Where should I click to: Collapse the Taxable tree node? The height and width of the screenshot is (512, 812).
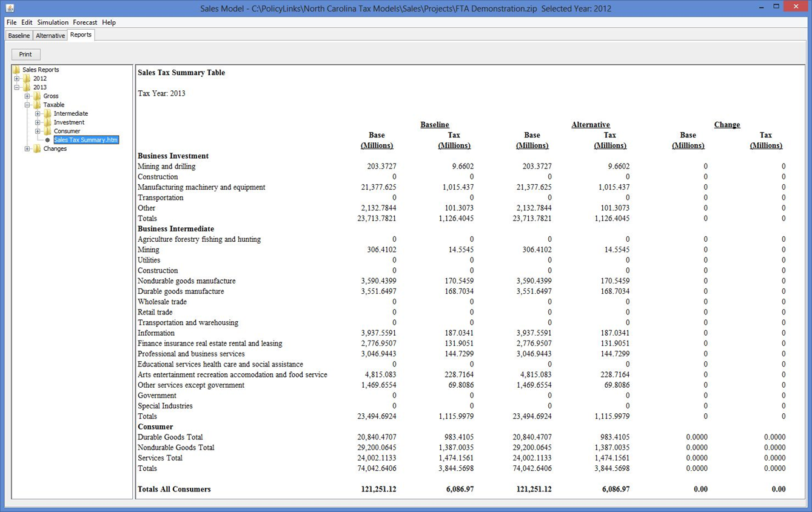[x=27, y=105]
